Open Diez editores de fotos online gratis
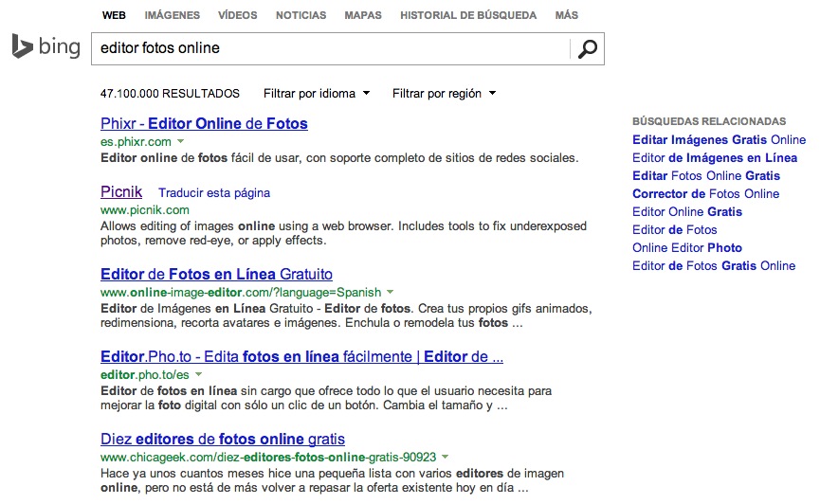The width and height of the screenshot is (820, 504). click(x=222, y=440)
